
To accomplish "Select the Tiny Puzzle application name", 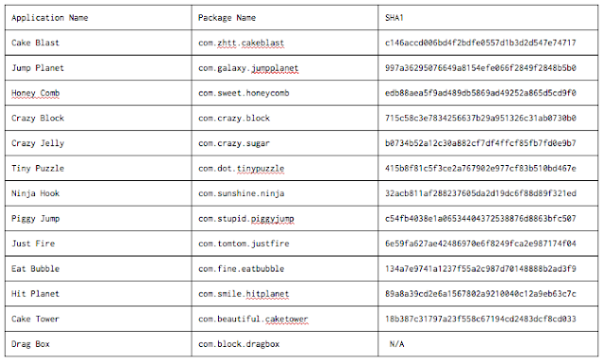I will pos(38,169).
